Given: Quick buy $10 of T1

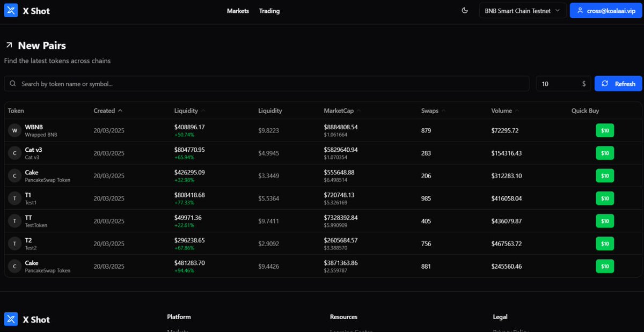Looking at the screenshot, I should (605, 198).
